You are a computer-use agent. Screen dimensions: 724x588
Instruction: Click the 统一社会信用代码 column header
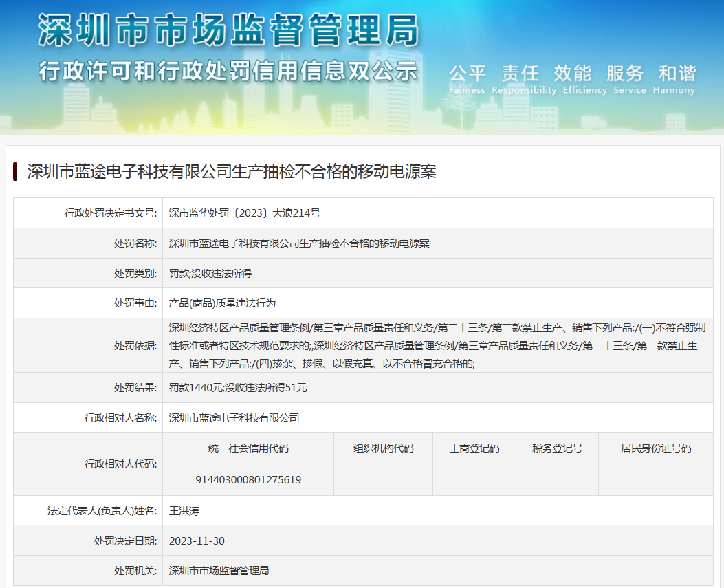(248, 448)
